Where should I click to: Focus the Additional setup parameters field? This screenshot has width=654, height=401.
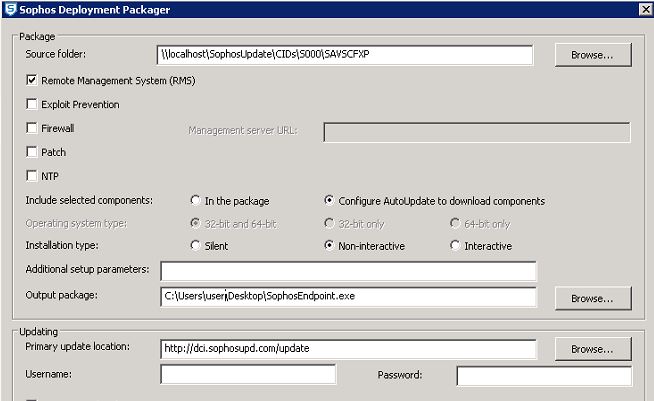pos(348,271)
